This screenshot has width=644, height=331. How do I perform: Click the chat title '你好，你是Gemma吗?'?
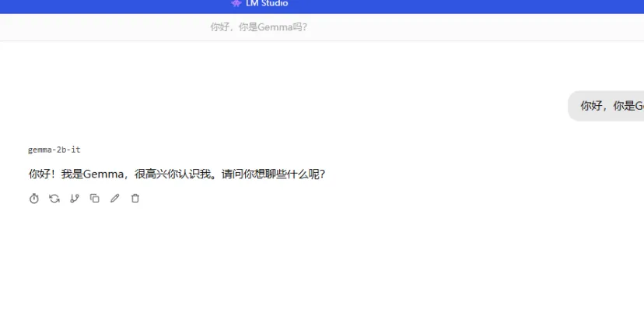click(x=259, y=27)
